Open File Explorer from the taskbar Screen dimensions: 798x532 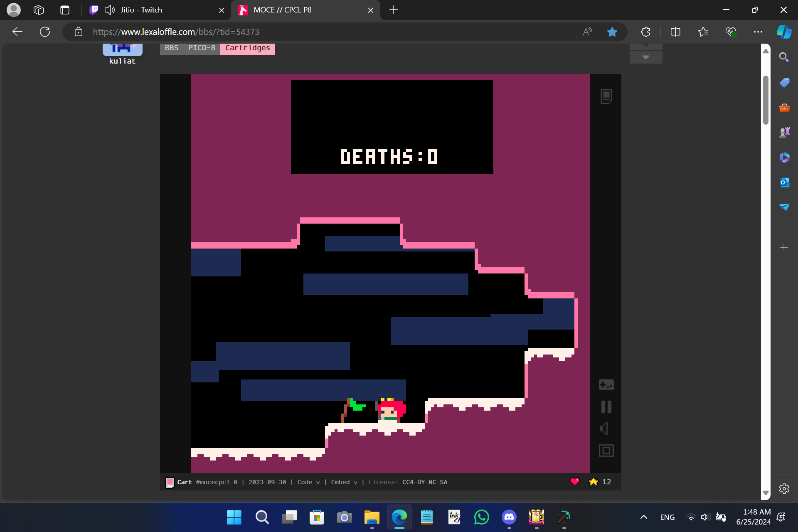point(372,517)
